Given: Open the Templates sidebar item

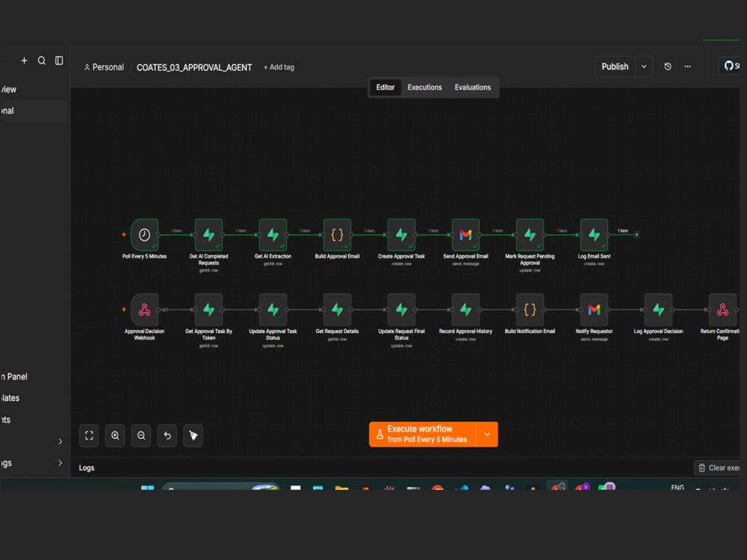Looking at the screenshot, I should 10,398.
